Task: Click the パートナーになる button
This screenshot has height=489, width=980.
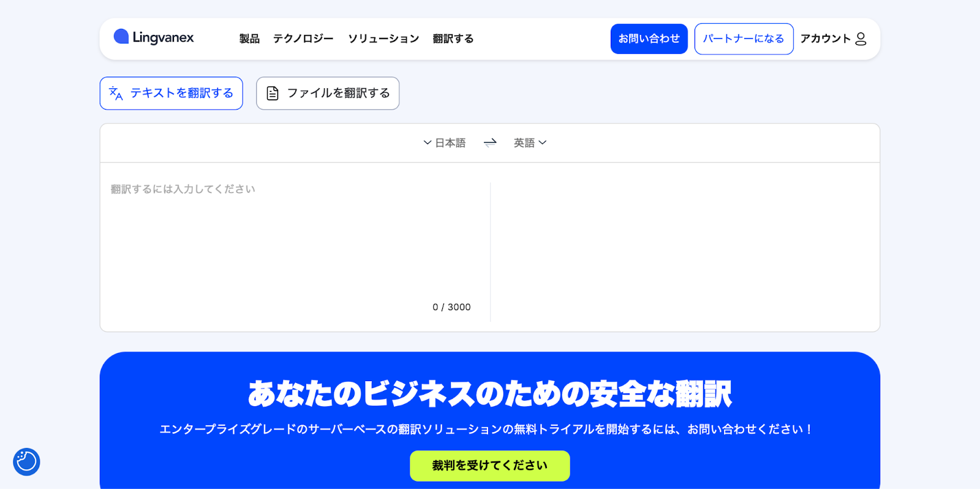Action: click(744, 39)
